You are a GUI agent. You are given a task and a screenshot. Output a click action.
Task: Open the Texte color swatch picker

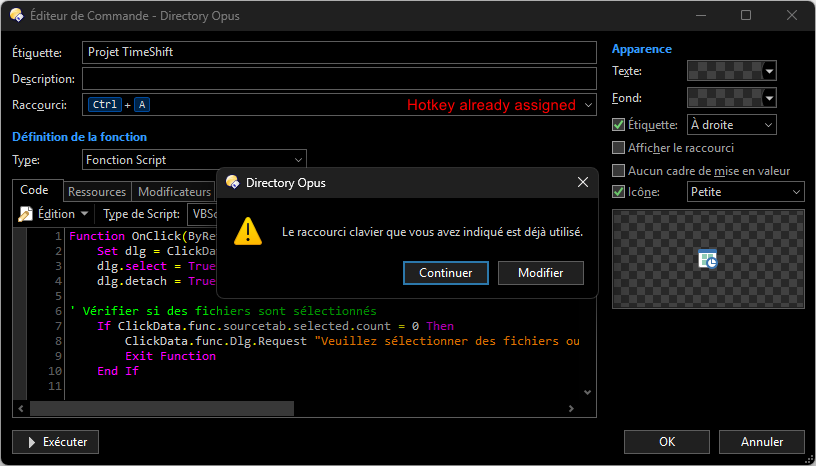tap(732, 71)
